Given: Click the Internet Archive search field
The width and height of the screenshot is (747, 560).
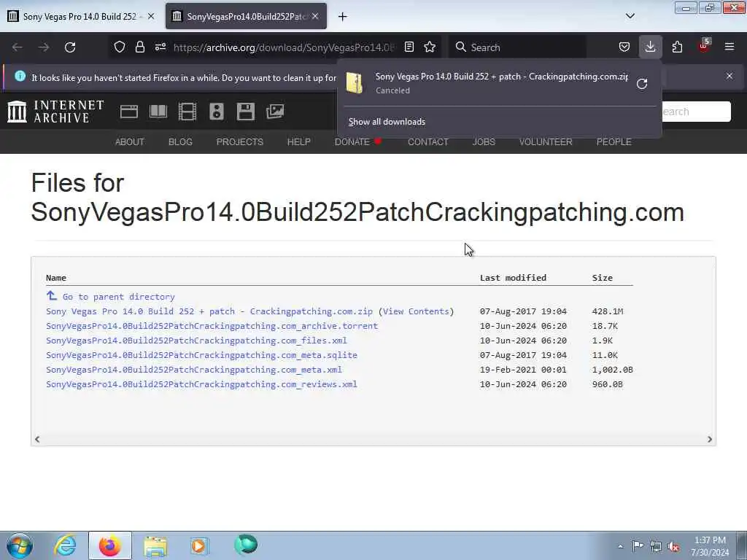Looking at the screenshot, I should tap(695, 112).
